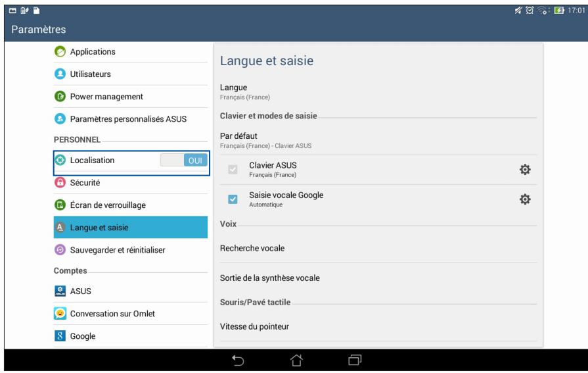Open Conversation sur Omlet account

(x=131, y=313)
